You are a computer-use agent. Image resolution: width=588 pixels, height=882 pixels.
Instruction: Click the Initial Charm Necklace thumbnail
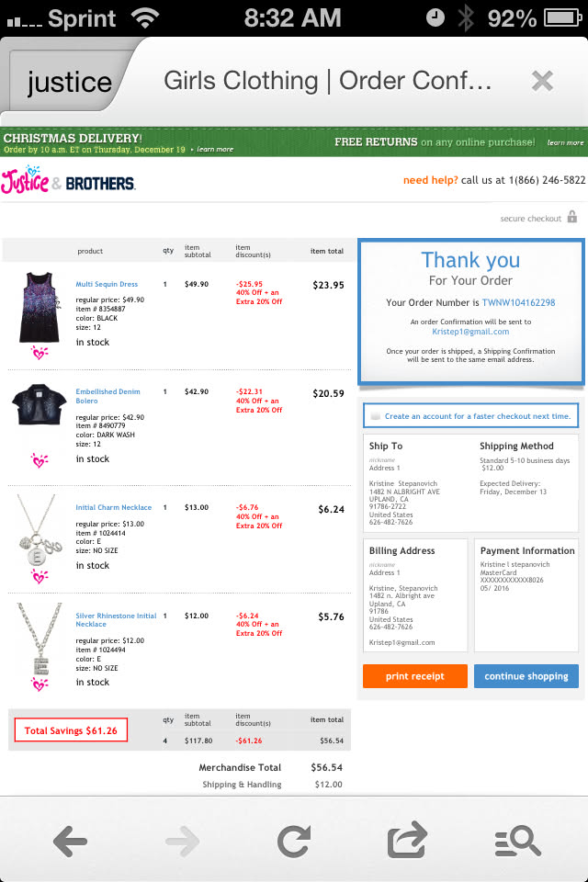click(x=39, y=530)
